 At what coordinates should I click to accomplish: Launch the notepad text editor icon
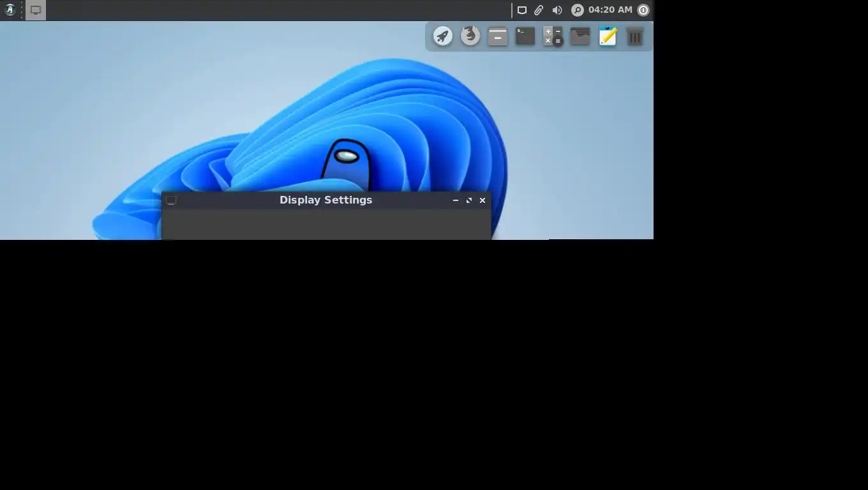tap(608, 36)
